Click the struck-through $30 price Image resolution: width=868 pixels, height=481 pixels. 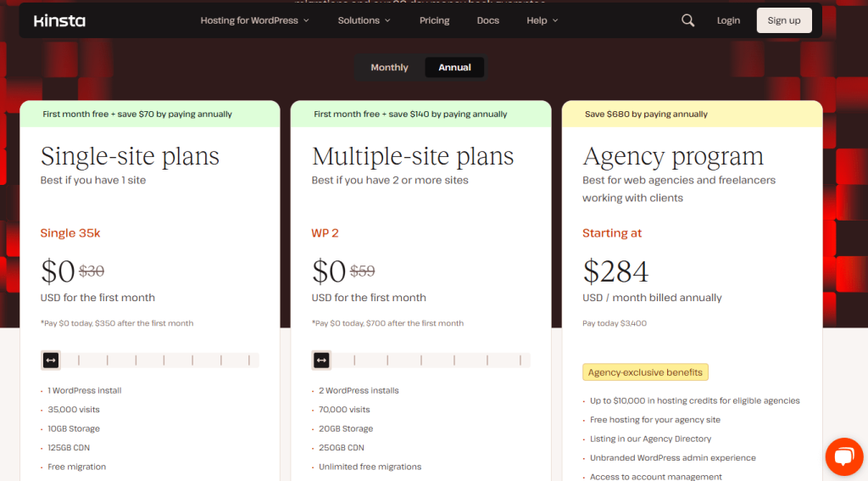tap(92, 271)
